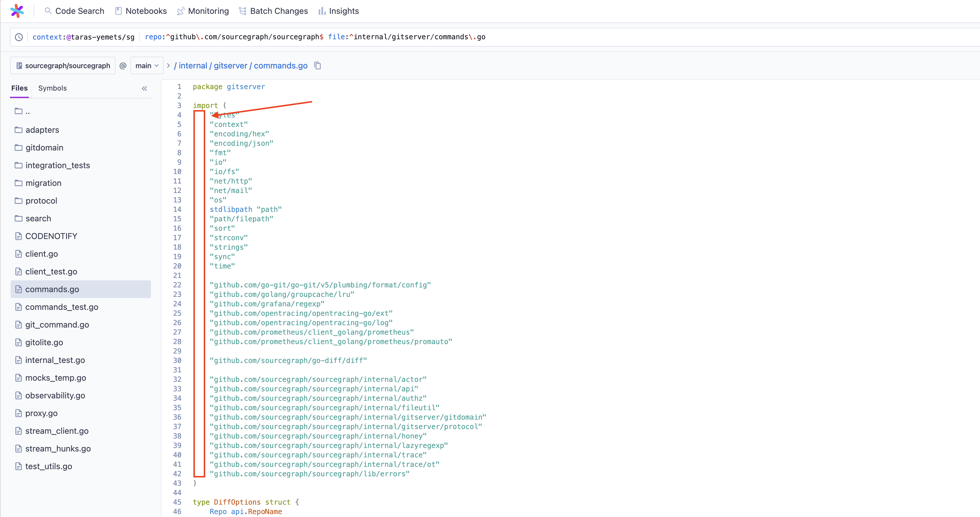Expand the gitdomain folder
980x517 pixels.
(x=44, y=147)
